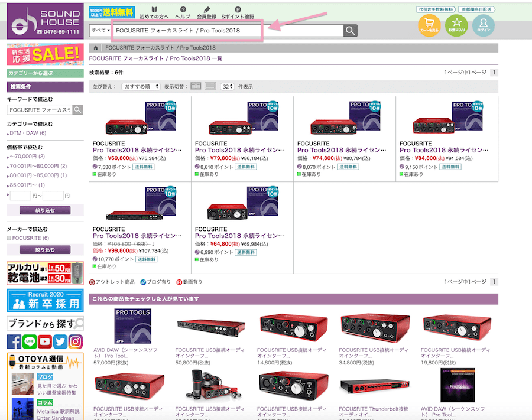This screenshot has height=420, width=532.
Task: Open the Facebook icon
Action: 14,341
